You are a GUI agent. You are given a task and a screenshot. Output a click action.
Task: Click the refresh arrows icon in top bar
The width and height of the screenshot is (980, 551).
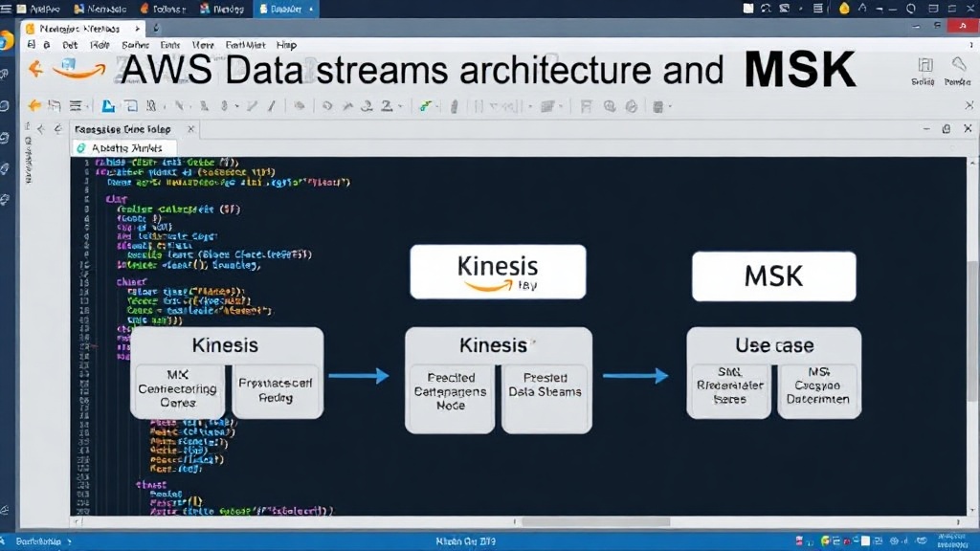click(766, 8)
